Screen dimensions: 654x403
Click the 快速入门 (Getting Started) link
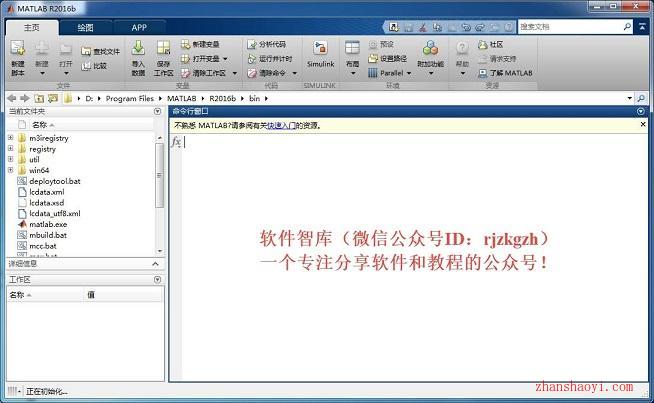[281, 126]
